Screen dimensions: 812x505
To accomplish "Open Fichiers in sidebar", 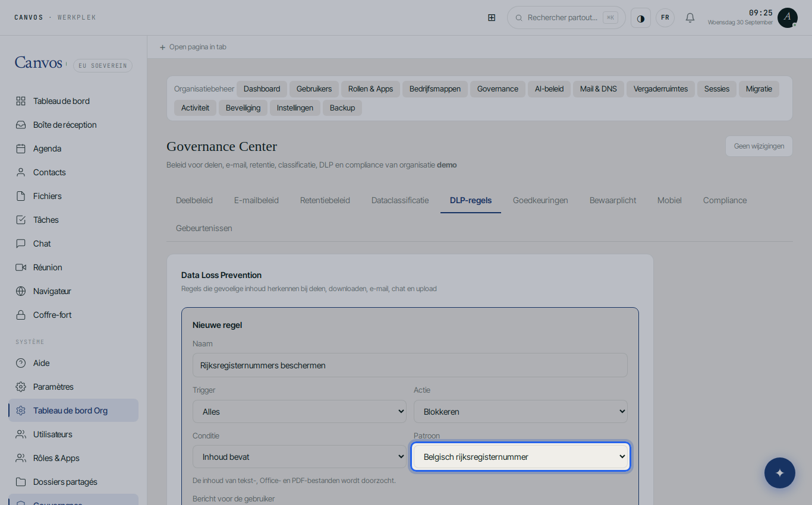I will pyautogui.click(x=74, y=196).
